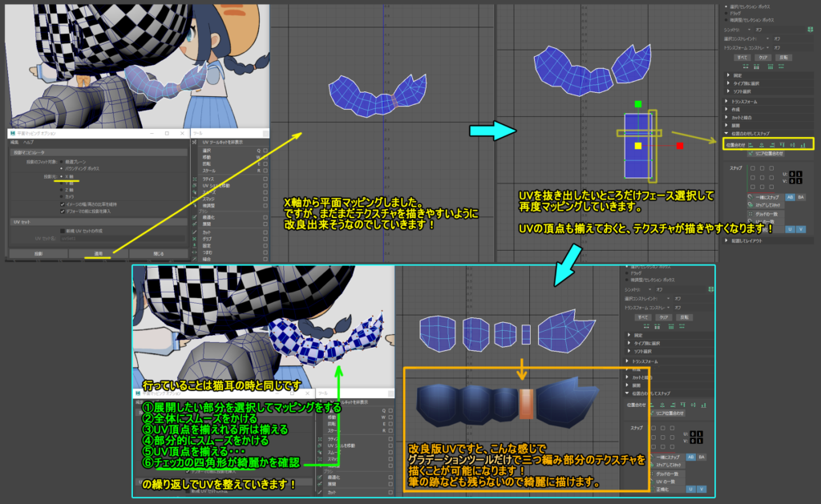The width and height of the screenshot is (821, 504).
Task: Expand カットと縫合 section in upper toolkit
Action: click(x=726, y=117)
